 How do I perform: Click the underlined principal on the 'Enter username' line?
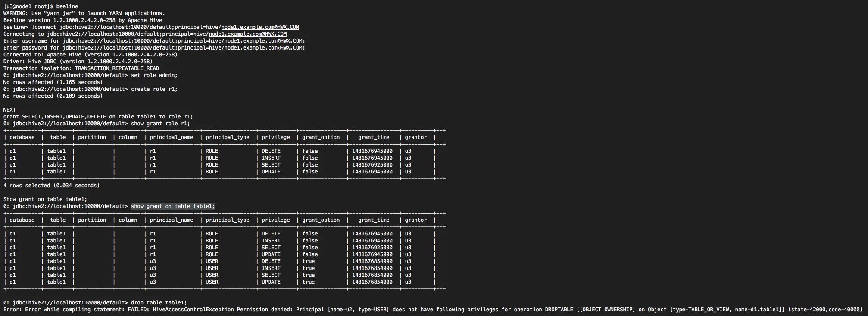[x=263, y=41]
